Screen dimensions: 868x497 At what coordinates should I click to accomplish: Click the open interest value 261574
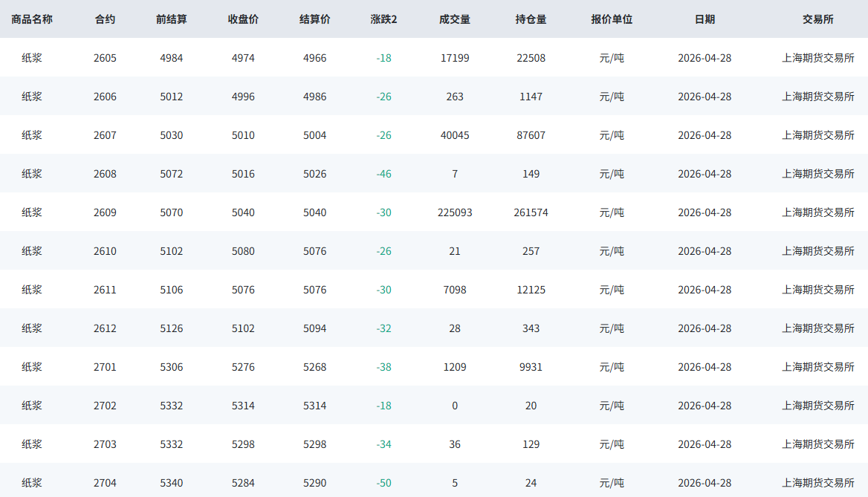(x=531, y=212)
